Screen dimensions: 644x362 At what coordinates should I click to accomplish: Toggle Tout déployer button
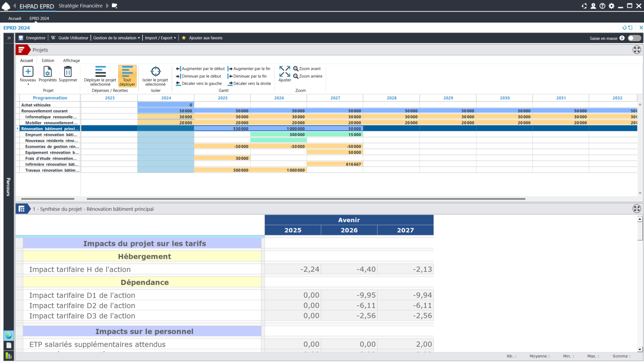(127, 76)
